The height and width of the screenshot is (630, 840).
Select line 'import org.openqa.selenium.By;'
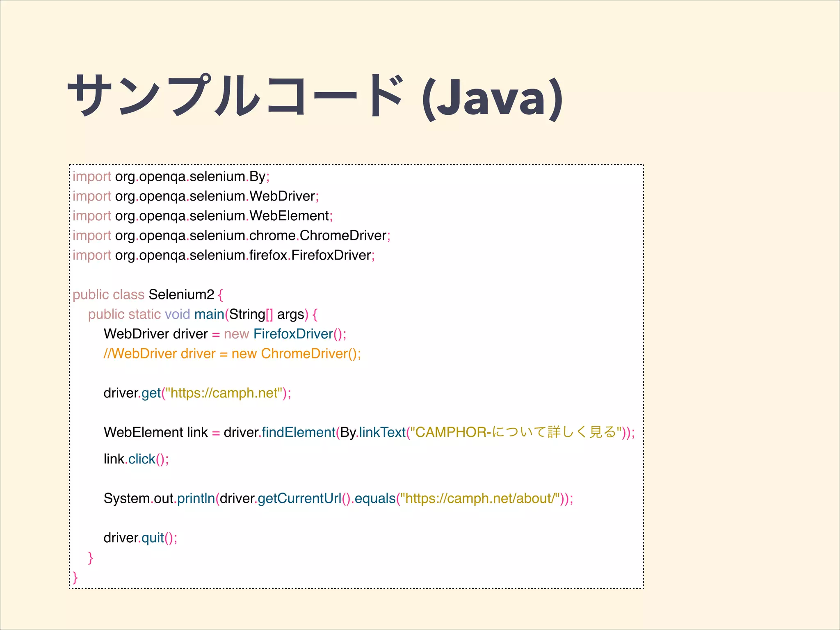click(x=171, y=177)
